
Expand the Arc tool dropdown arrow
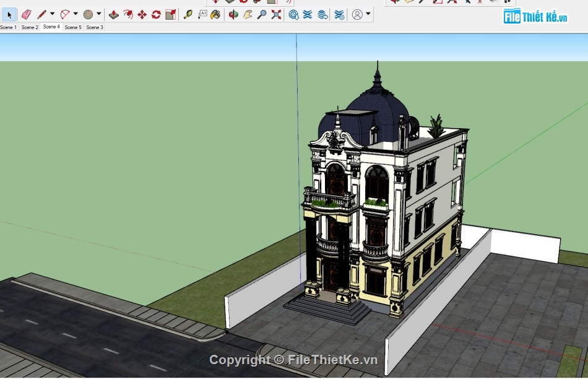point(76,14)
